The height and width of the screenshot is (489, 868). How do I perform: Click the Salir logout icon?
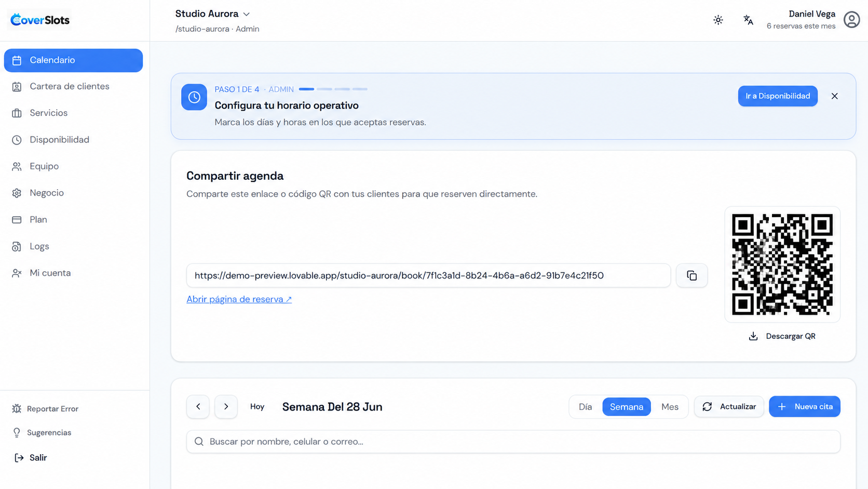pyautogui.click(x=19, y=458)
